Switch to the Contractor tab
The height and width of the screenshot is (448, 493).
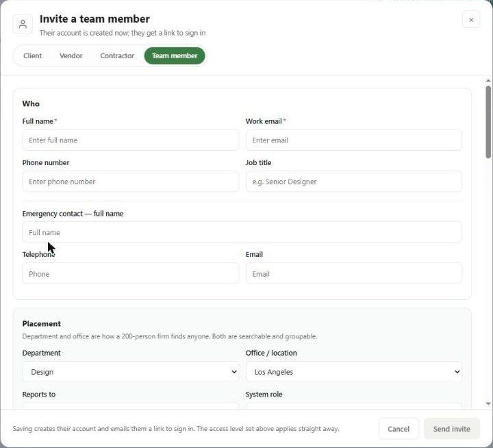(117, 55)
